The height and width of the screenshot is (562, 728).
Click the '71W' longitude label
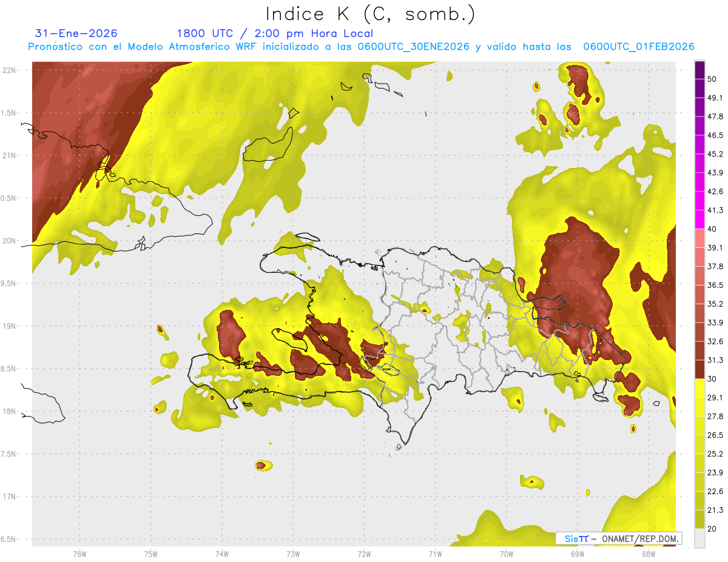(435, 554)
